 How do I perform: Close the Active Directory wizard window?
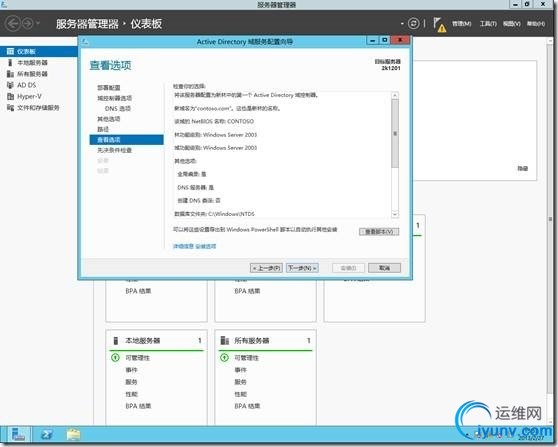(x=400, y=40)
